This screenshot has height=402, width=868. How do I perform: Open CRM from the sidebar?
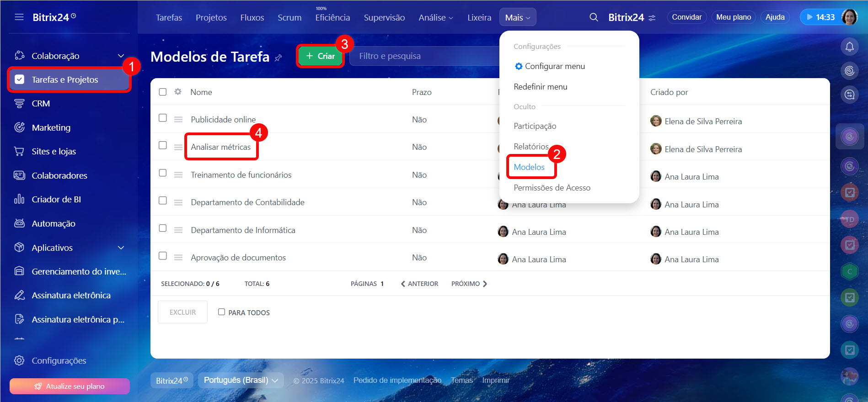[41, 104]
